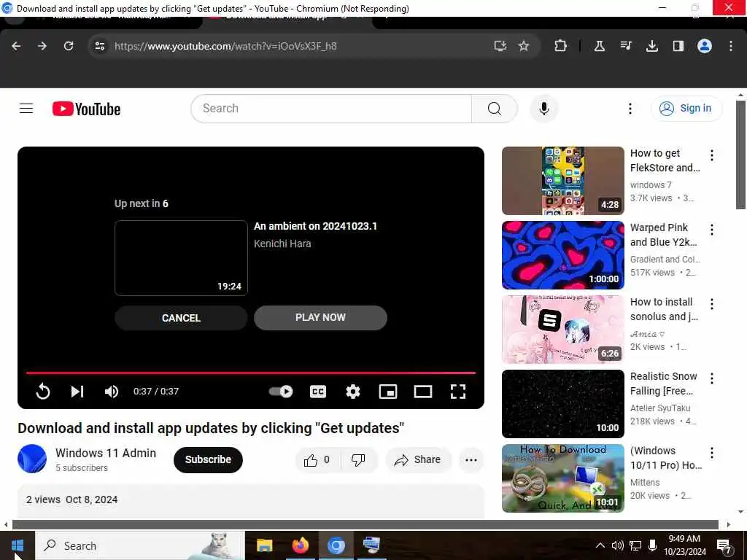Search with your voice microphone
The height and width of the screenshot is (560, 747).
543,109
